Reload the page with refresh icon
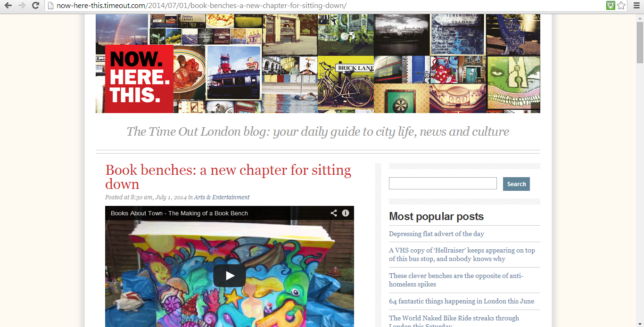The image size is (644, 327). point(35,6)
